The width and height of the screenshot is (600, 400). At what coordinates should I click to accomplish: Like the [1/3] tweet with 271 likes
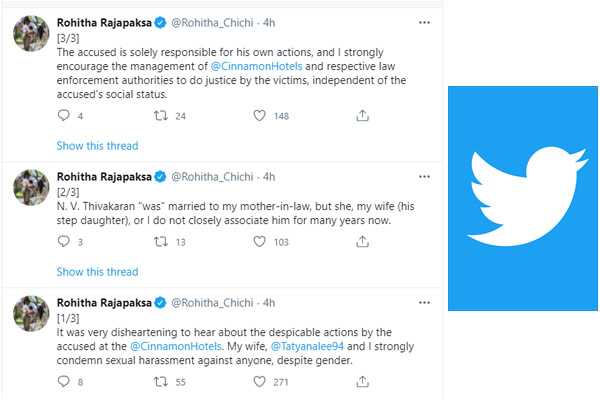coord(260,381)
